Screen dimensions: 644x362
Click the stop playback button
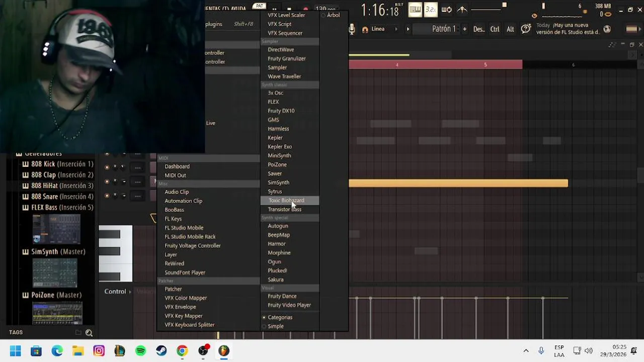tap(289, 9)
